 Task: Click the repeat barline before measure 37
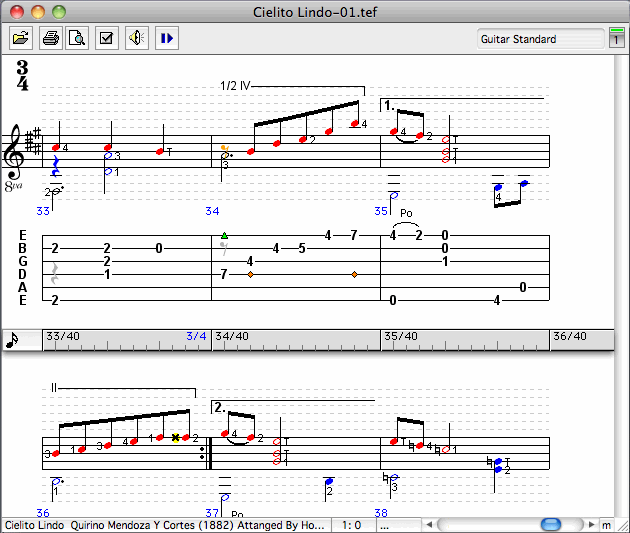pos(206,453)
